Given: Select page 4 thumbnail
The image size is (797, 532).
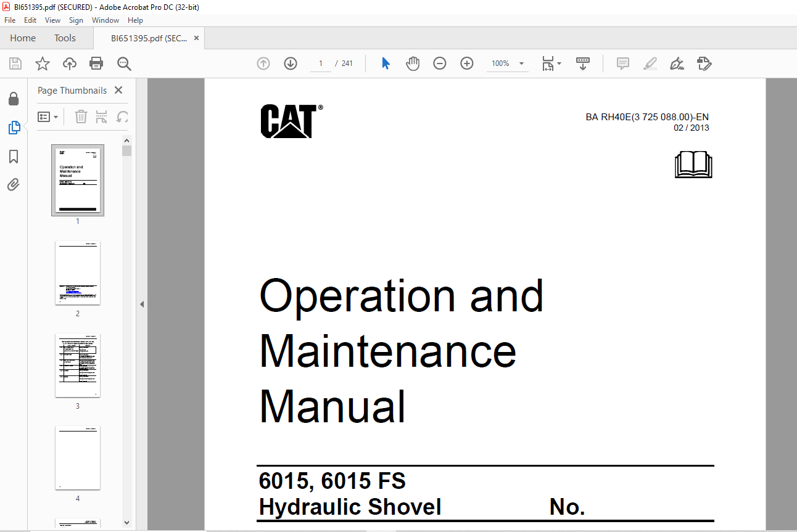Looking at the screenshot, I should [x=78, y=458].
